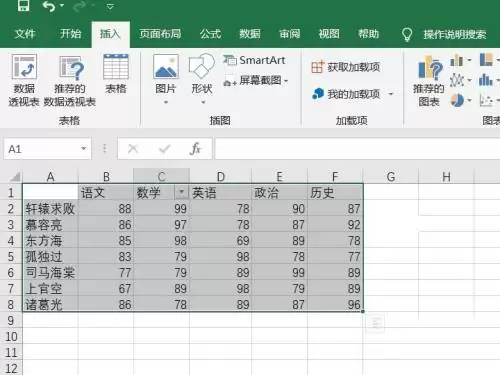Insert a Table (表格) icon
The image size is (500, 375).
[x=116, y=67]
